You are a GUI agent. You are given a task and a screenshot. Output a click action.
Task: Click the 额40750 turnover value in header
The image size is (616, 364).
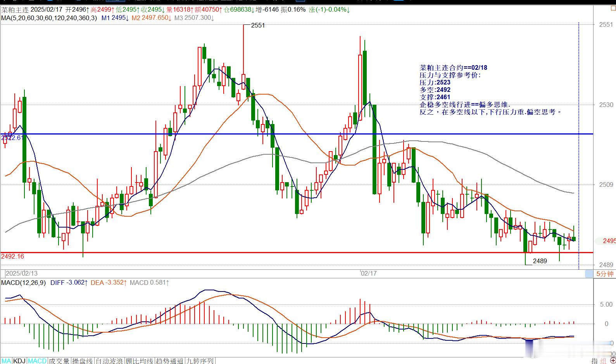tap(209, 9)
